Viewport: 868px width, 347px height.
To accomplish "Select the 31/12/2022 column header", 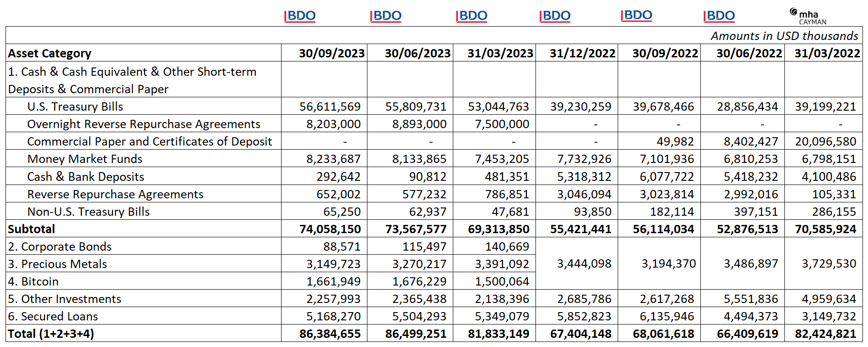I will (x=577, y=53).
